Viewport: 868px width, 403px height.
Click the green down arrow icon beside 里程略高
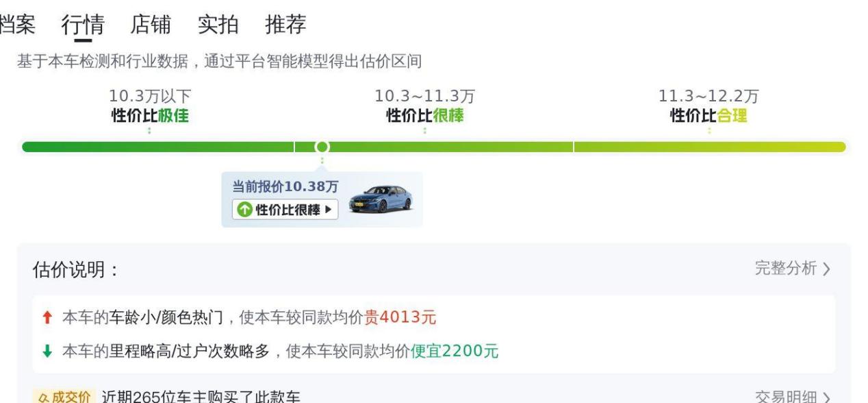[47, 352]
